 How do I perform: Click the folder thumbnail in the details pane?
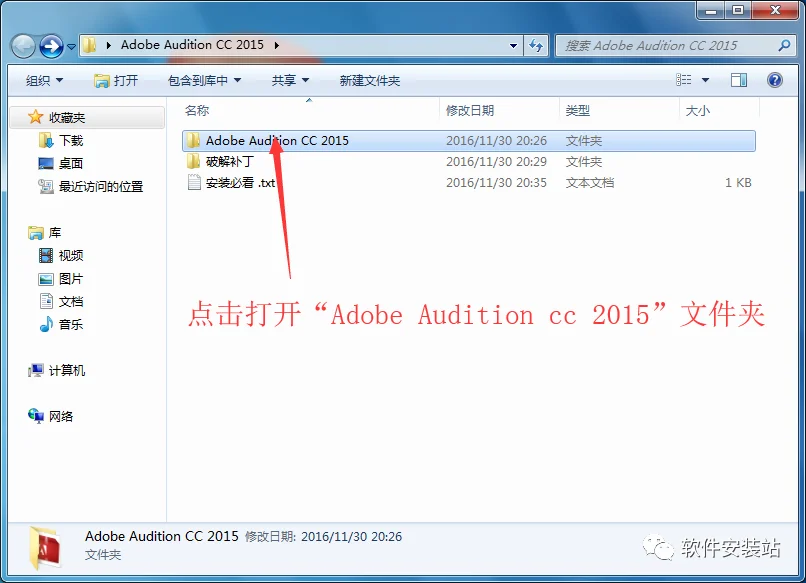coord(45,548)
